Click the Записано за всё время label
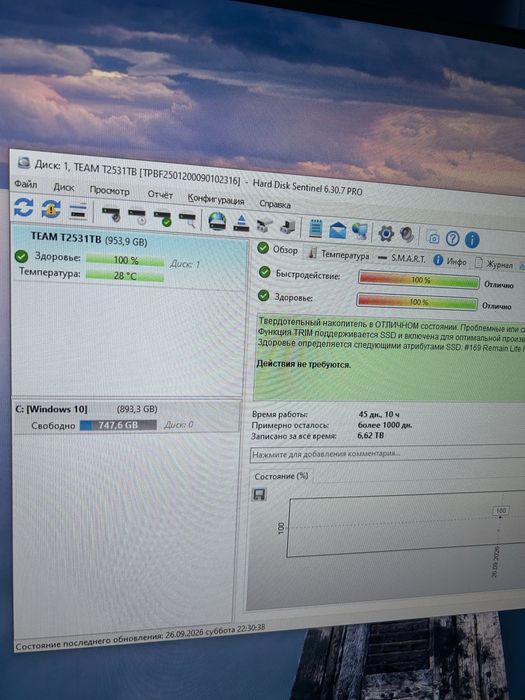 click(293, 436)
